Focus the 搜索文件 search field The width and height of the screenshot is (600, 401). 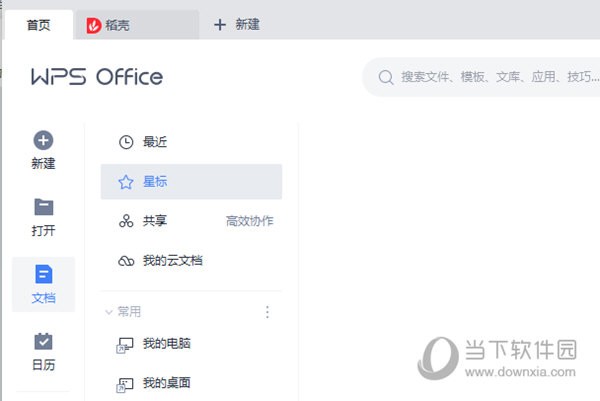click(x=481, y=77)
